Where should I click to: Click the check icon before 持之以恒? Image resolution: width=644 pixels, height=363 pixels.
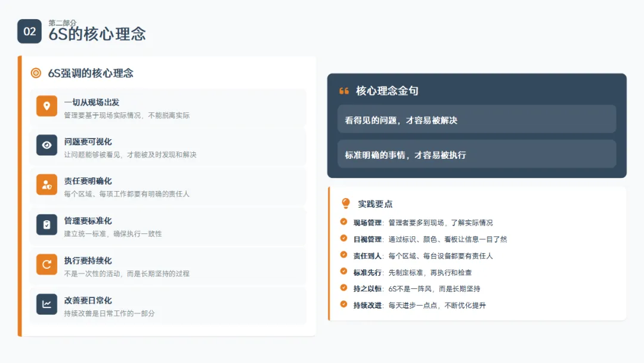(x=344, y=288)
